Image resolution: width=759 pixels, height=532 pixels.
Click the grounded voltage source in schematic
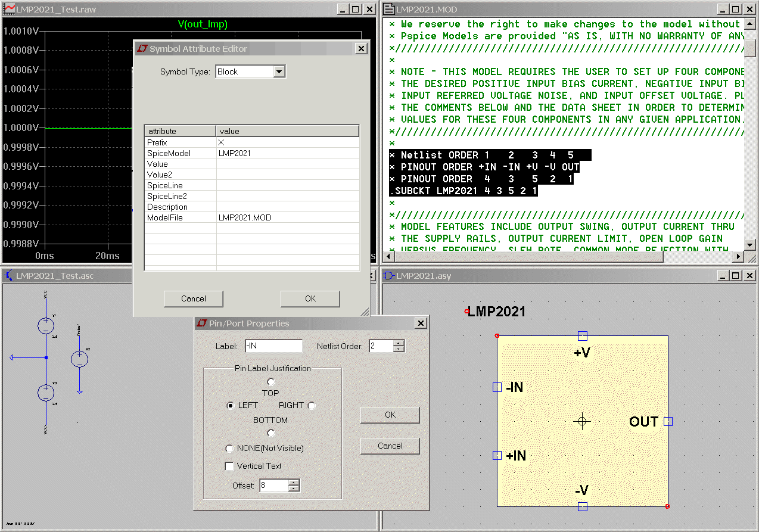coord(80,359)
